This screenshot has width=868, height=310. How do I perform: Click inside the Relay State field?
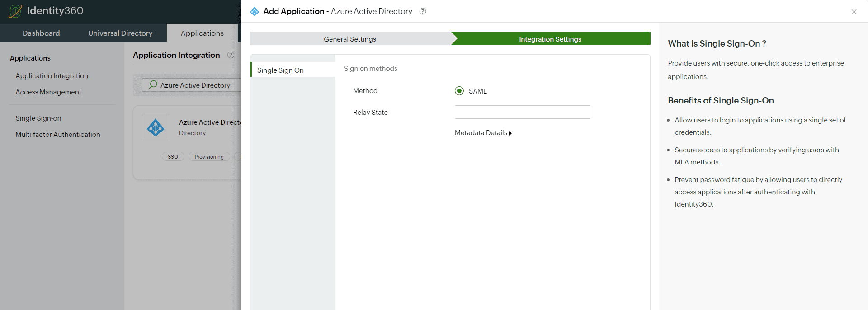pos(522,112)
